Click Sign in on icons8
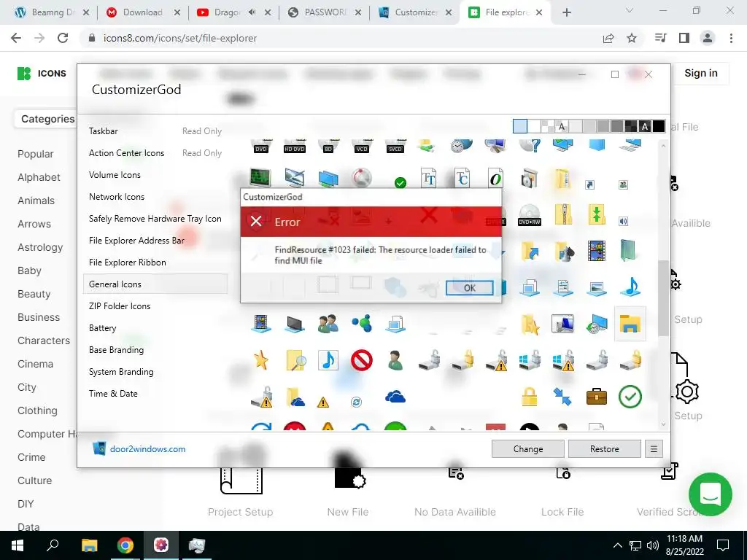 (701, 73)
